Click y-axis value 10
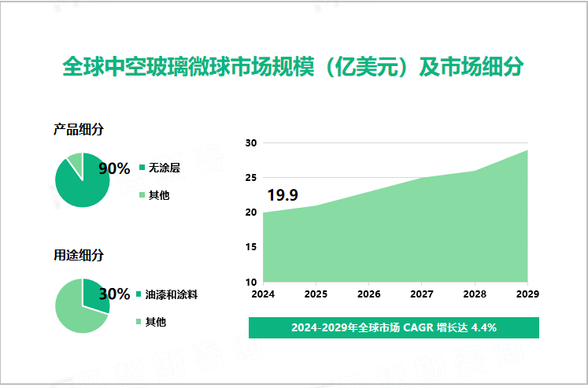Viewport: 588px width, 388px height. pos(251,282)
